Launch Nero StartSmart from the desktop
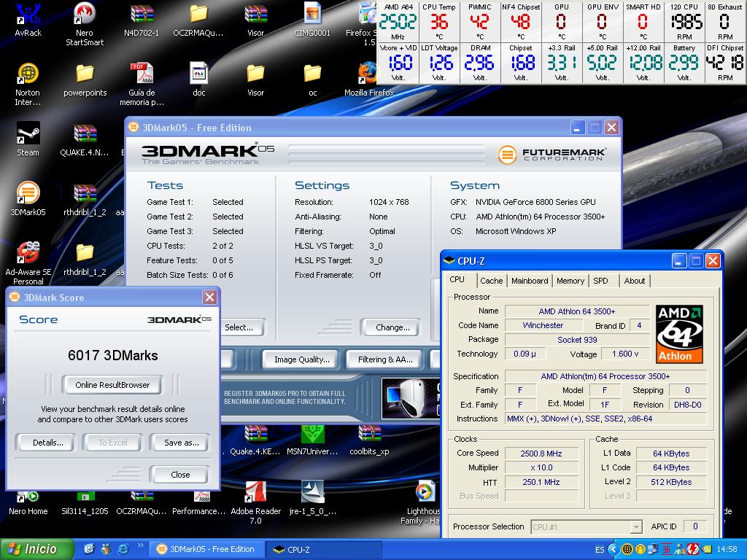Screen dimensions: 747x560 pyautogui.click(x=85, y=24)
